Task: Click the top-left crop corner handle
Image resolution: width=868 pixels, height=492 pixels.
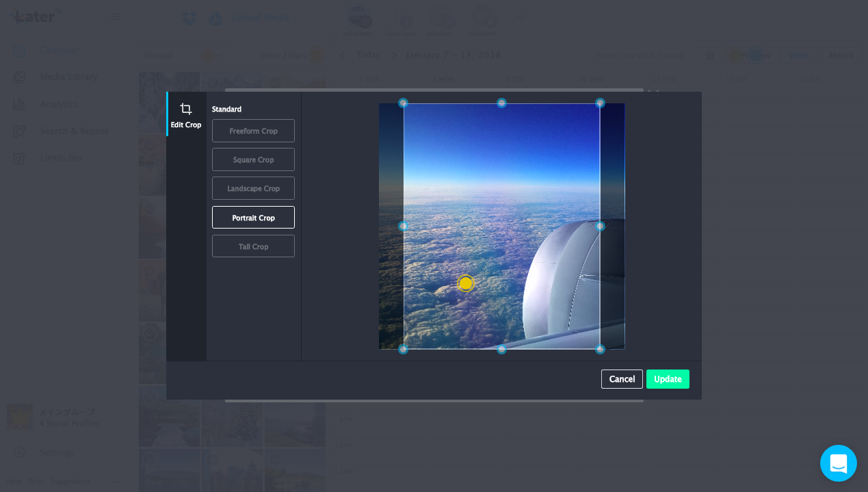Action: click(404, 103)
